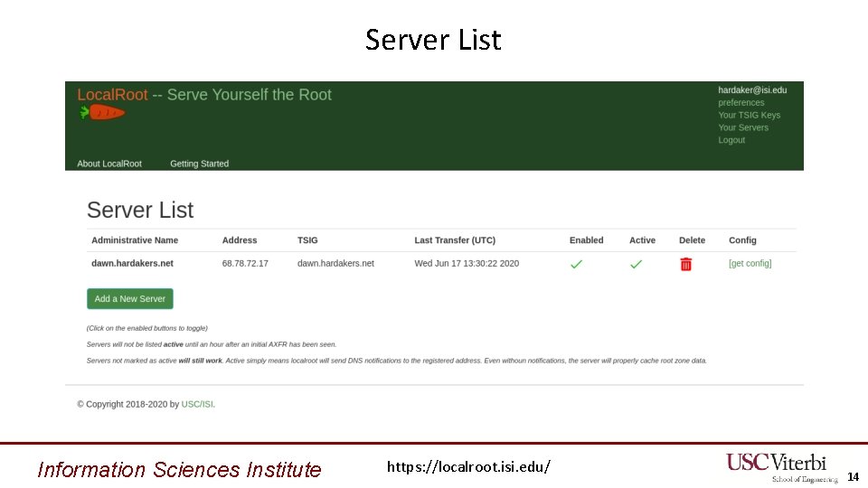The width and height of the screenshot is (868, 488).
Task: Click the LocalRoot site title
Action: pyautogui.click(x=112, y=95)
